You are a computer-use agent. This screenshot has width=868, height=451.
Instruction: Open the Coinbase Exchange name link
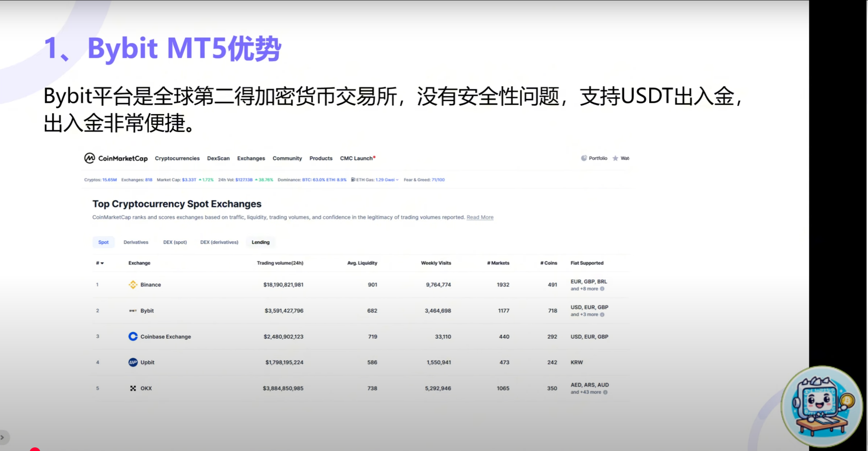point(166,337)
